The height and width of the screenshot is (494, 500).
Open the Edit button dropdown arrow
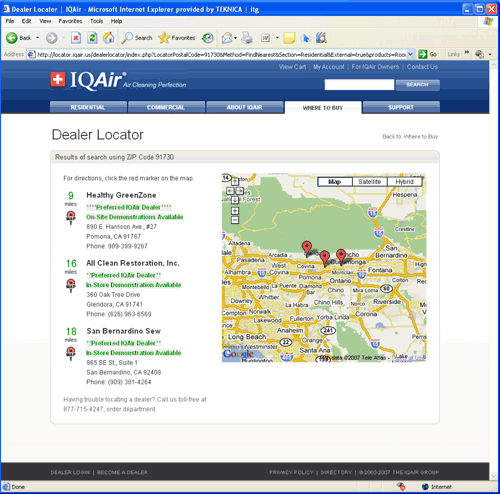[277, 38]
